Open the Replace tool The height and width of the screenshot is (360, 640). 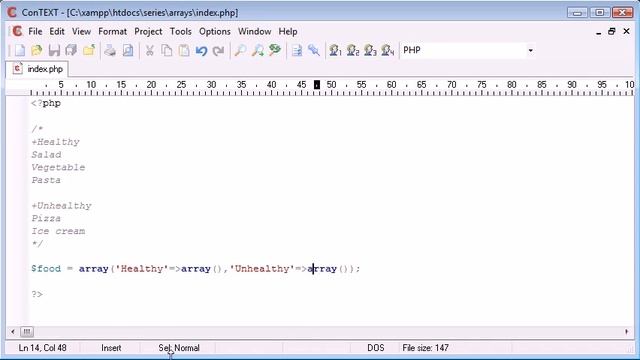(x=275, y=51)
